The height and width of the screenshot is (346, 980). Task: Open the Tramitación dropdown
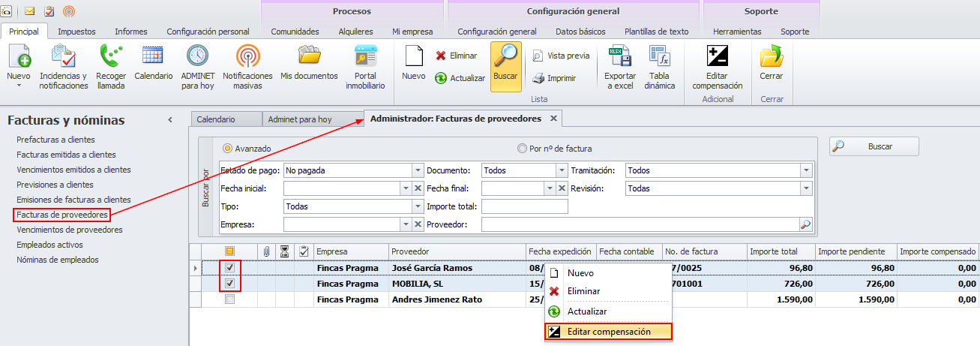(806, 170)
